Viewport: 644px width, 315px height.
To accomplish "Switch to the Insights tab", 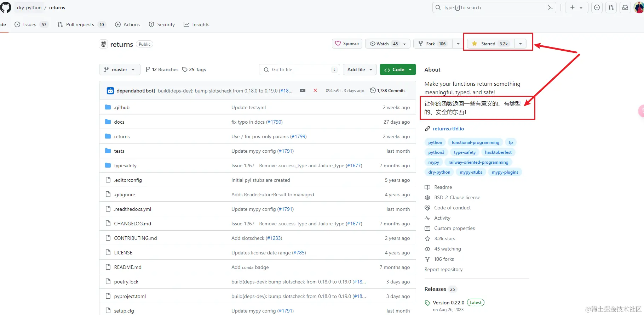I will 196,24.
